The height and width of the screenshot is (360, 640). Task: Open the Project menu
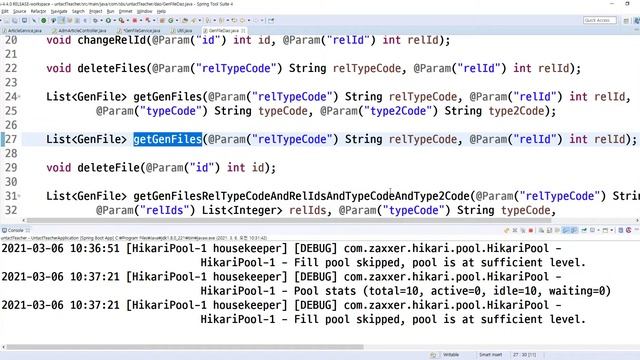(96, 11)
